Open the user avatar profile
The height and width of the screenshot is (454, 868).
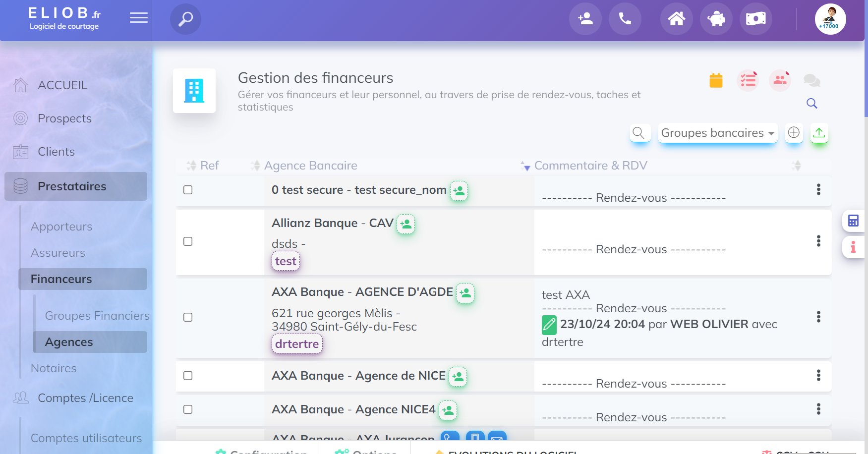830,19
